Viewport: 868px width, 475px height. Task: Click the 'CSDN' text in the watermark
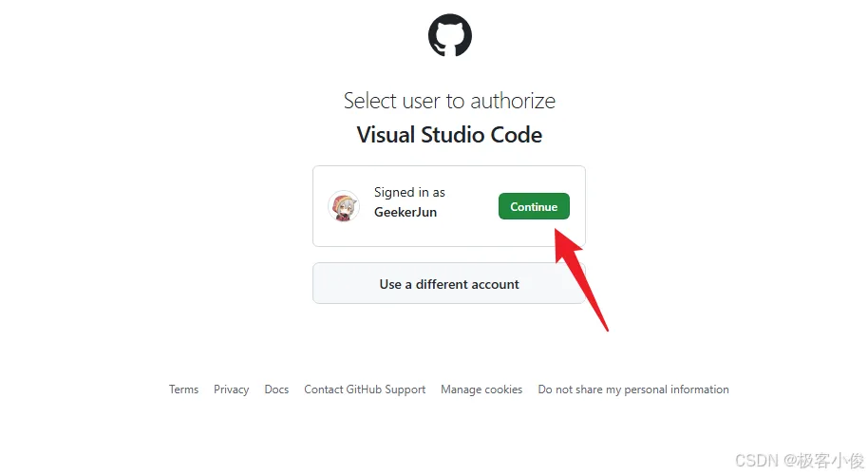(756, 460)
